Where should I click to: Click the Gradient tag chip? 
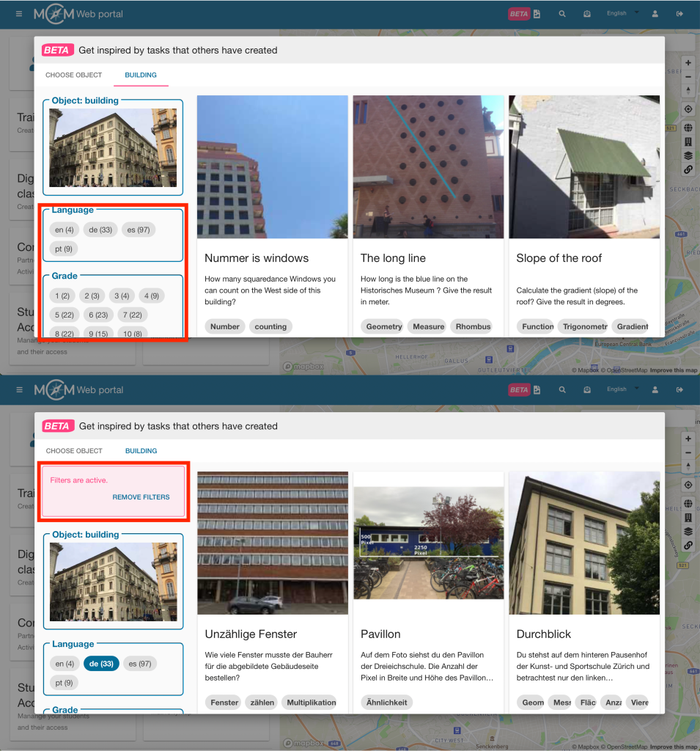coord(632,326)
